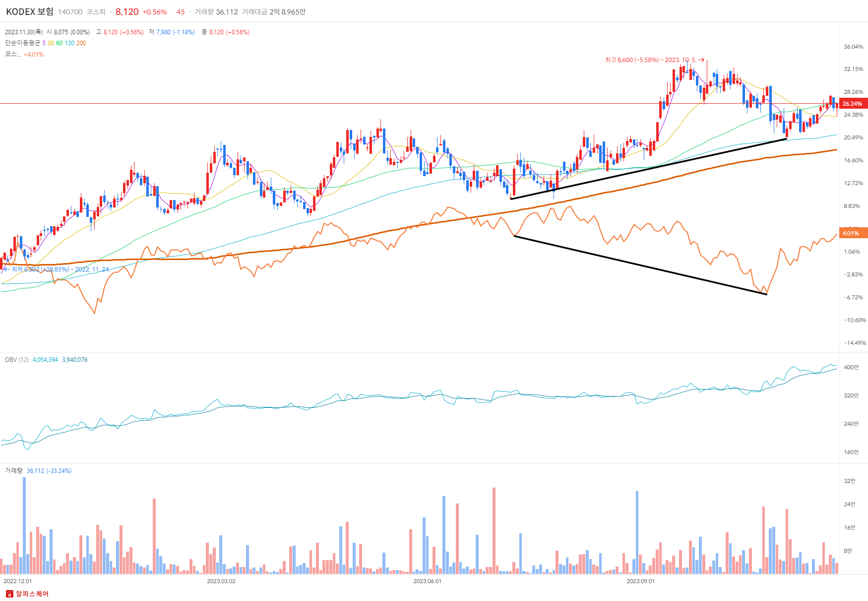This screenshot has width=868, height=601.
Task: Select the green 60-day moving average number
Action: [60, 43]
